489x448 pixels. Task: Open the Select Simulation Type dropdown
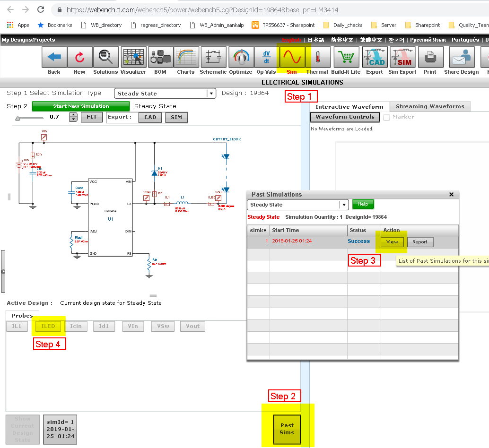tap(165, 94)
